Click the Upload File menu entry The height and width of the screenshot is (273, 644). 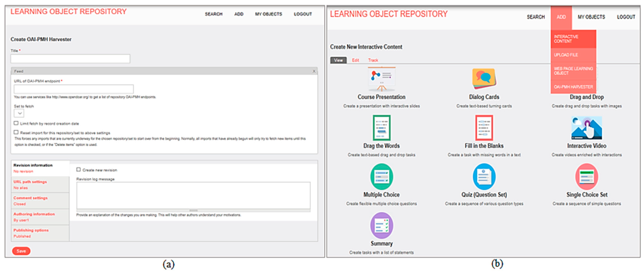click(565, 55)
